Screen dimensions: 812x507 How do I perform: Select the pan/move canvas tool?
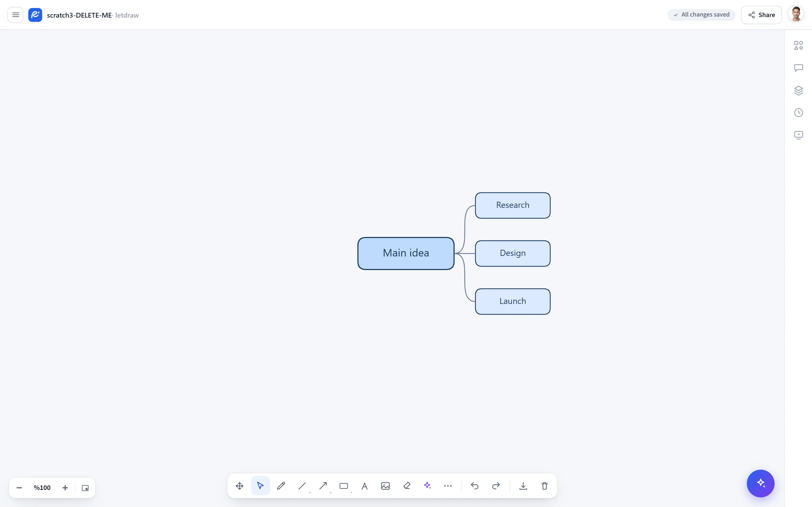tap(240, 486)
